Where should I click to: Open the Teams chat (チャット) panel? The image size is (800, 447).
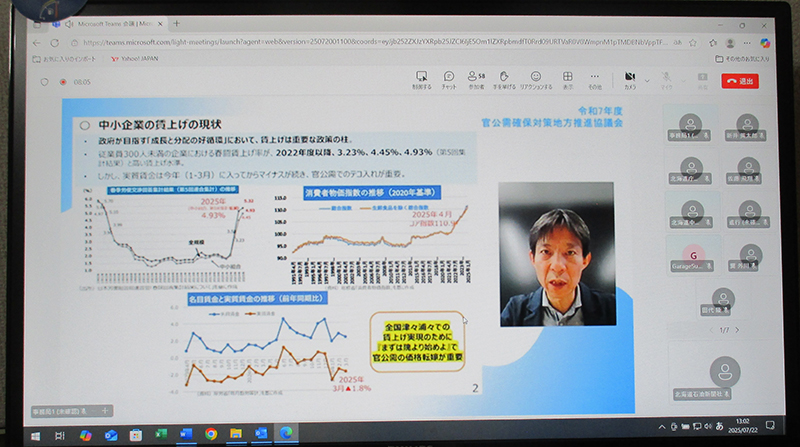point(448,80)
